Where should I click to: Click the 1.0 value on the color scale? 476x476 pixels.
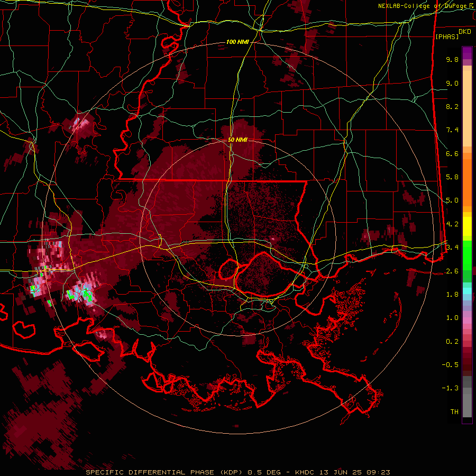click(x=452, y=318)
